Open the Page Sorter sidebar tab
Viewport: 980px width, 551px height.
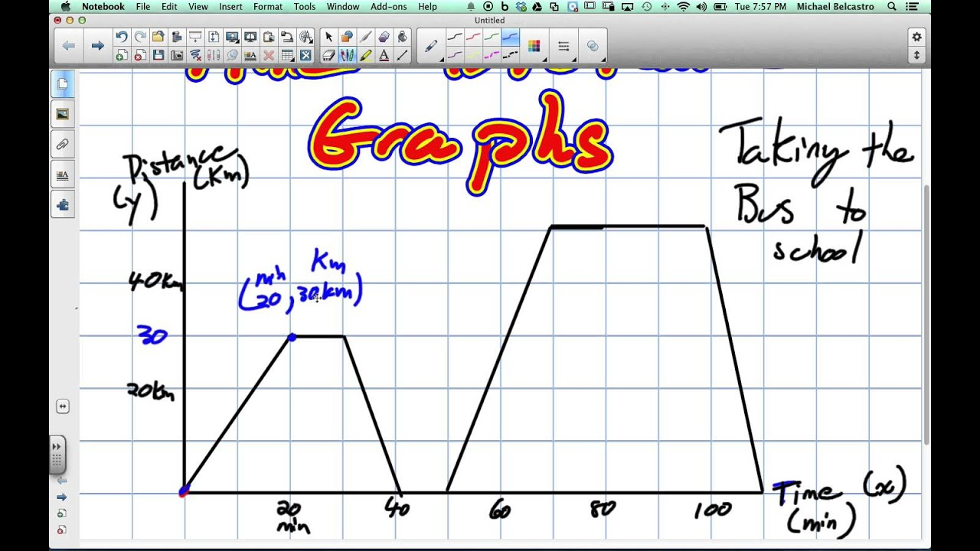click(x=63, y=83)
